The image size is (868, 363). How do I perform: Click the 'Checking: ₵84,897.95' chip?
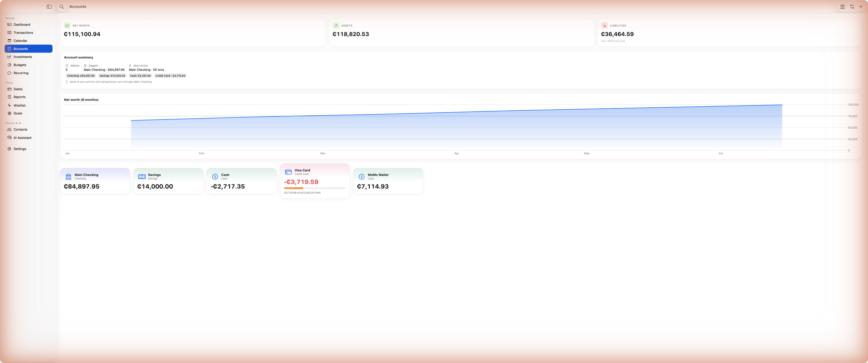point(81,76)
